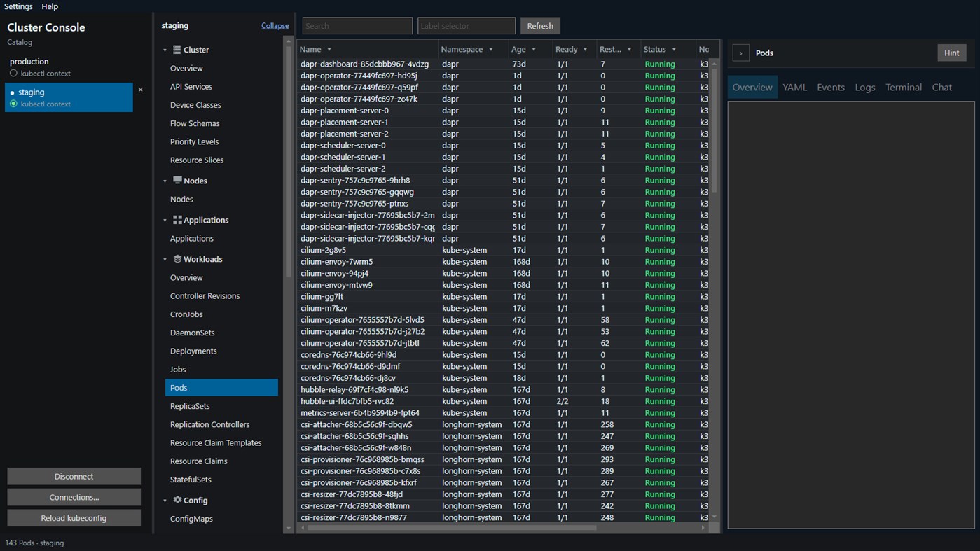Image resolution: width=980 pixels, height=551 pixels.
Task: Open the Settings menu
Action: [18, 6]
